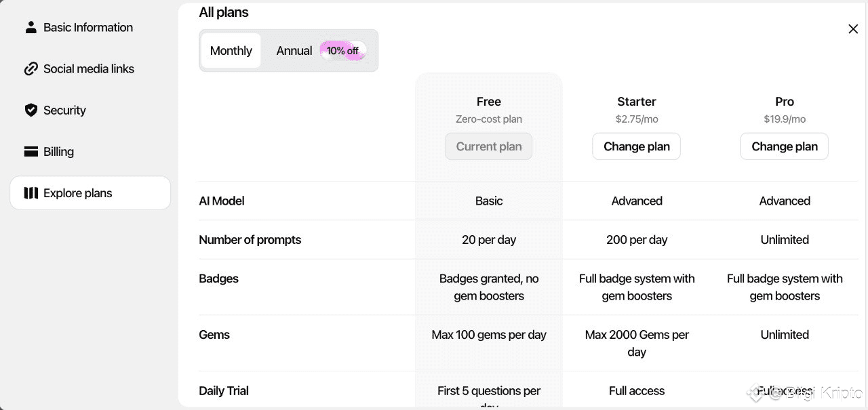Open the Billing page

tap(58, 152)
